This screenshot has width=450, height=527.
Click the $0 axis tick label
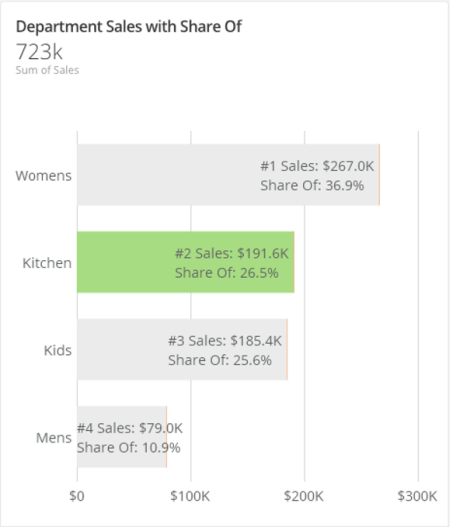(77, 496)
